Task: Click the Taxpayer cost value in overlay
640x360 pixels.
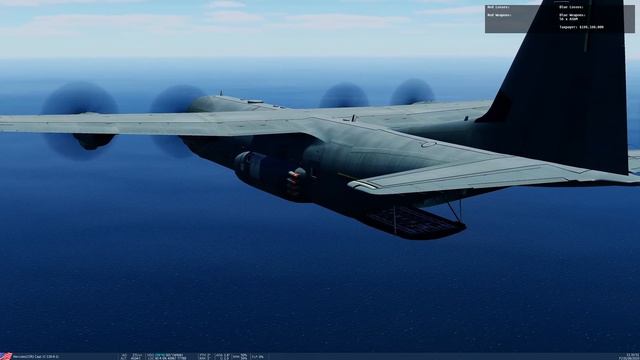Action: click(591, 27)
